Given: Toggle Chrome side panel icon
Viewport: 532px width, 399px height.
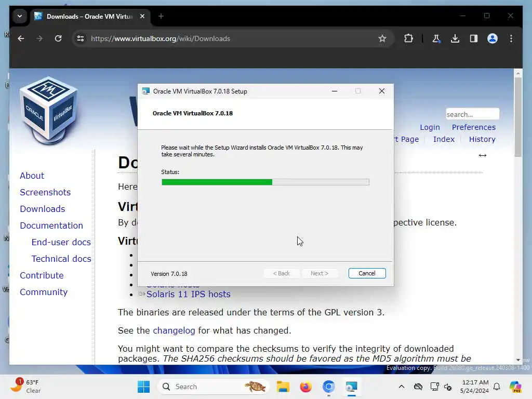Looking at the screenshot, I should coord(474,38).
